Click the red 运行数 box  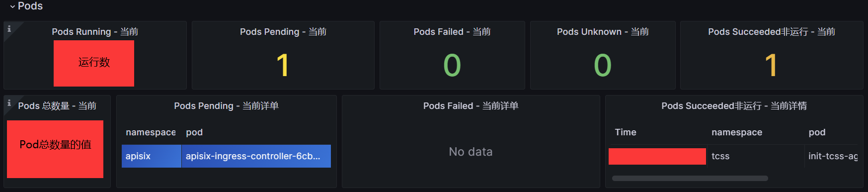(x=94, y=63)
